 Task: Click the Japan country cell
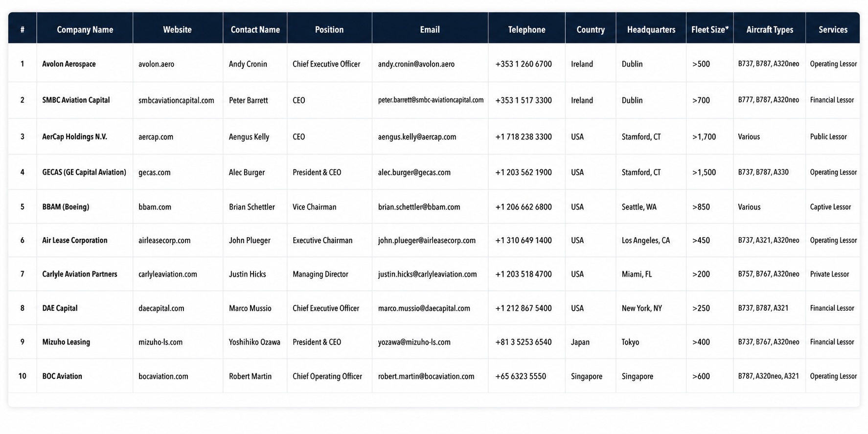point(580,342)
